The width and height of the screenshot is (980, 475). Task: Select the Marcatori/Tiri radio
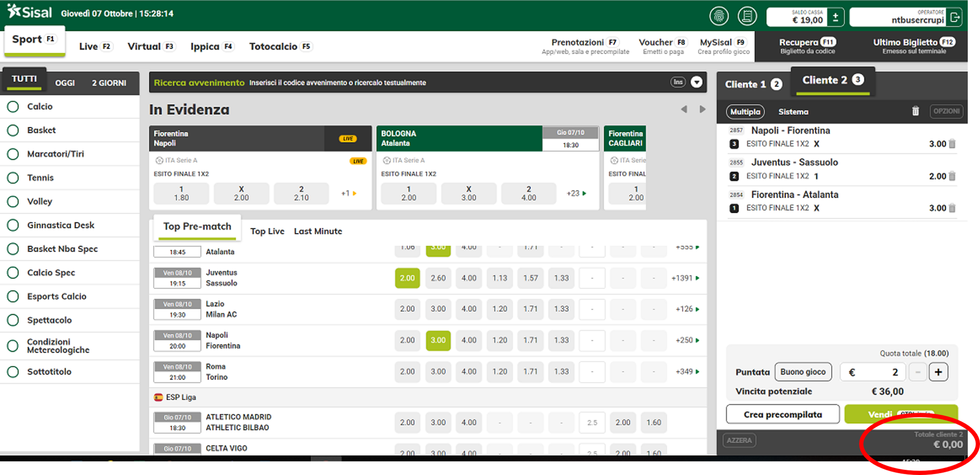[13, 154]
